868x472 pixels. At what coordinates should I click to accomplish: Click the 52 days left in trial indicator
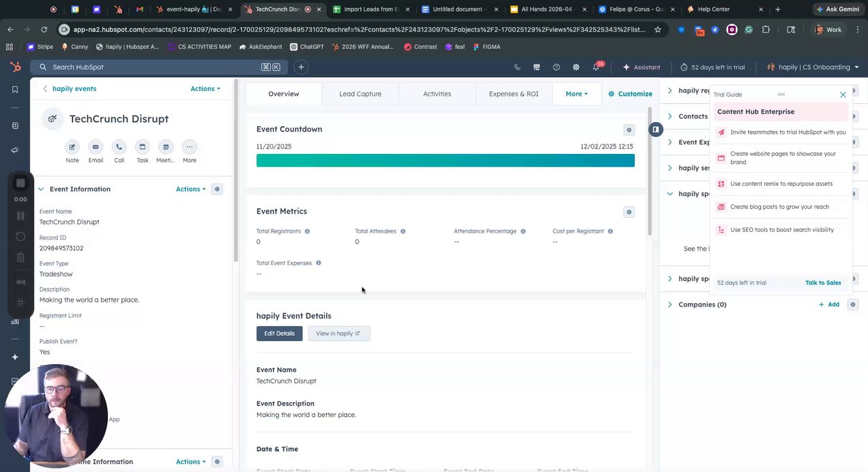712,67
